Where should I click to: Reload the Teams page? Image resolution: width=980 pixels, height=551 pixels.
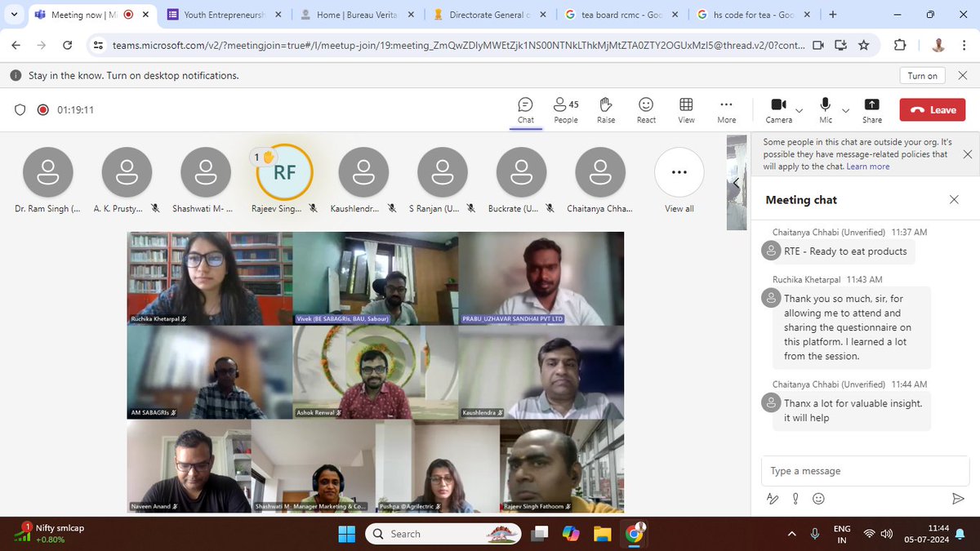click(x=67, y=46)
